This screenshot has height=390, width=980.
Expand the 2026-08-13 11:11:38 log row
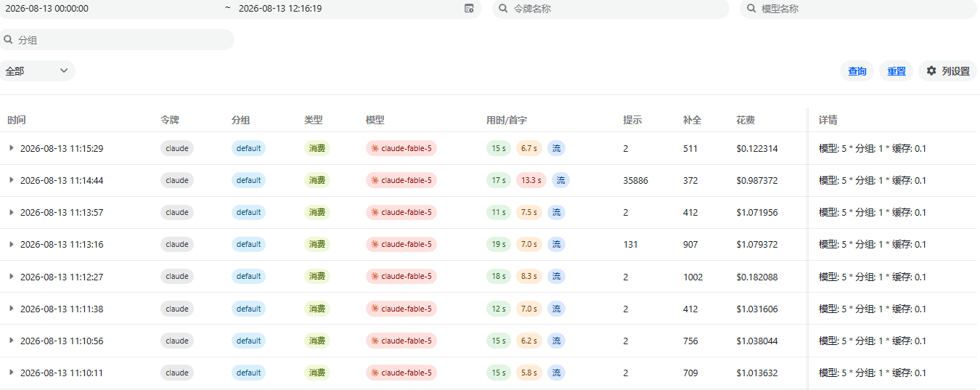[11, 309]
